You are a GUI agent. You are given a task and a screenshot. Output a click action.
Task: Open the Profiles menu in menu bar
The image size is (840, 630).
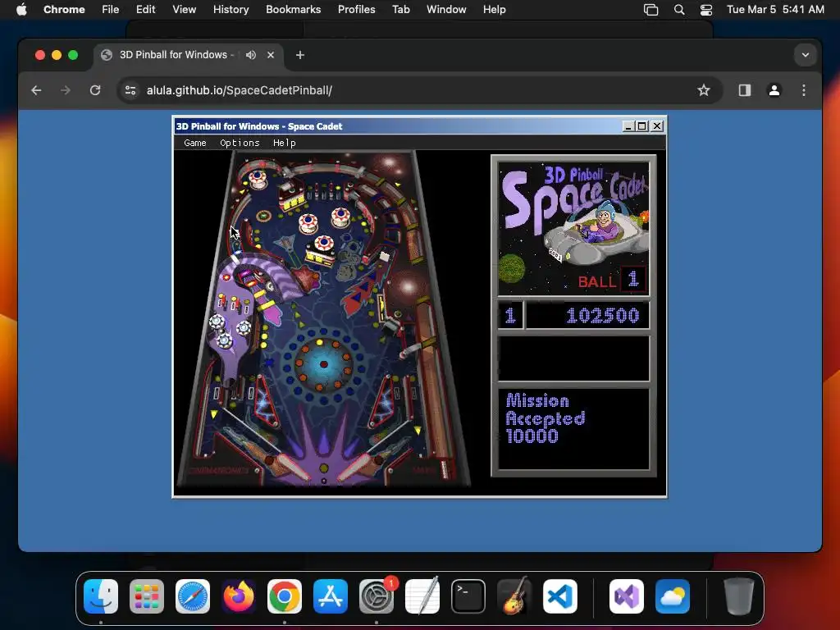tap(356, 9)
